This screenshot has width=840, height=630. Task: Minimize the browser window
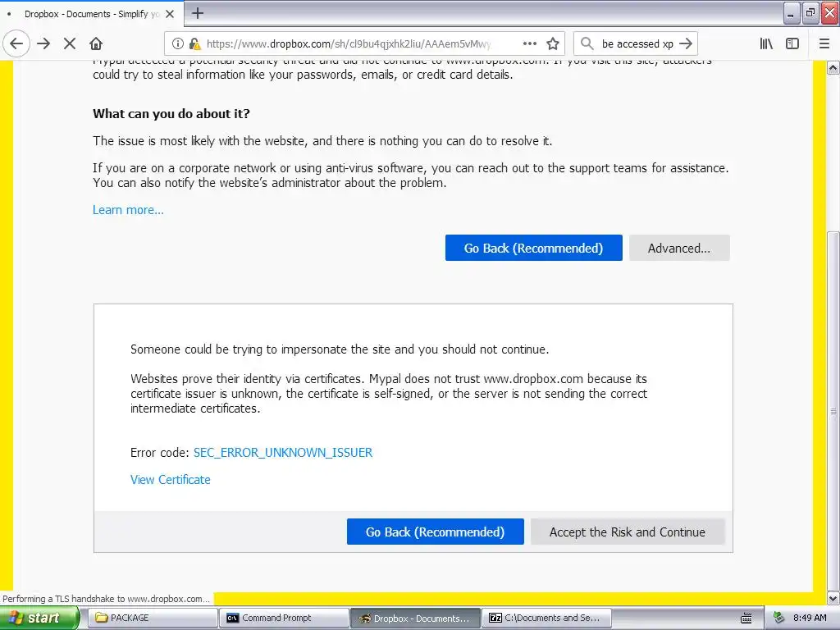792,13
